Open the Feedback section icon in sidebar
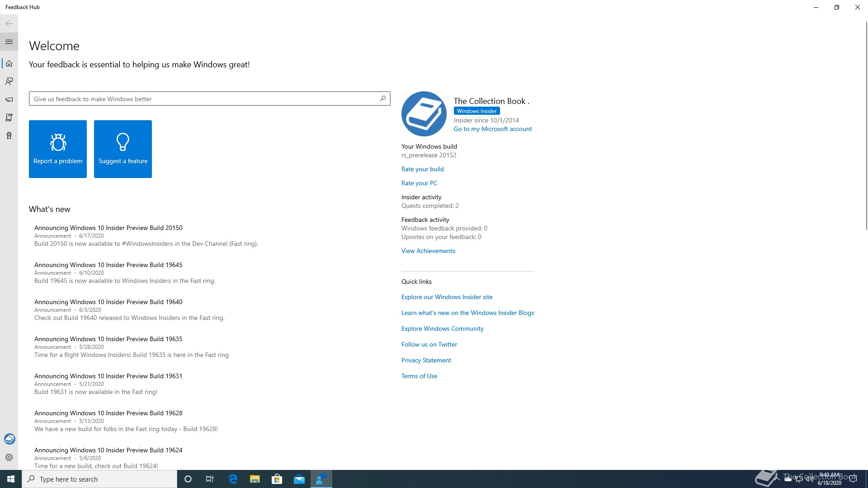This screenshot has height=488, width=868. tap(9, 81)
